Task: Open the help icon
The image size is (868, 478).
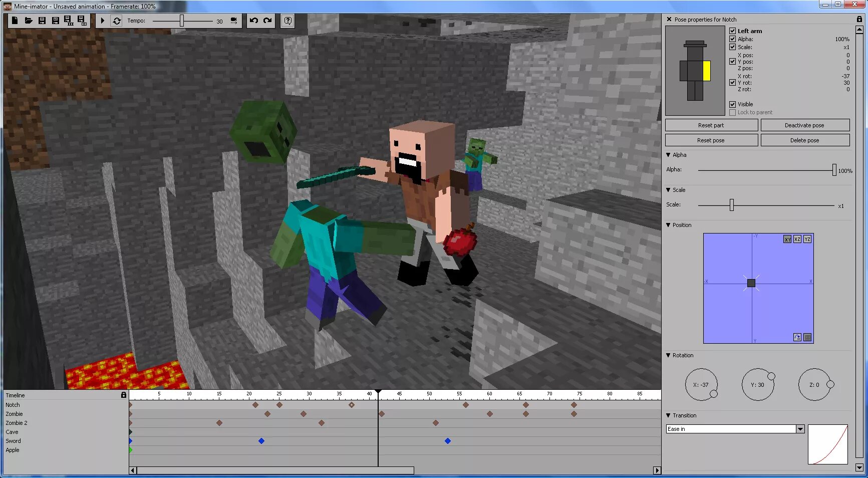Action: pos(287,21)
